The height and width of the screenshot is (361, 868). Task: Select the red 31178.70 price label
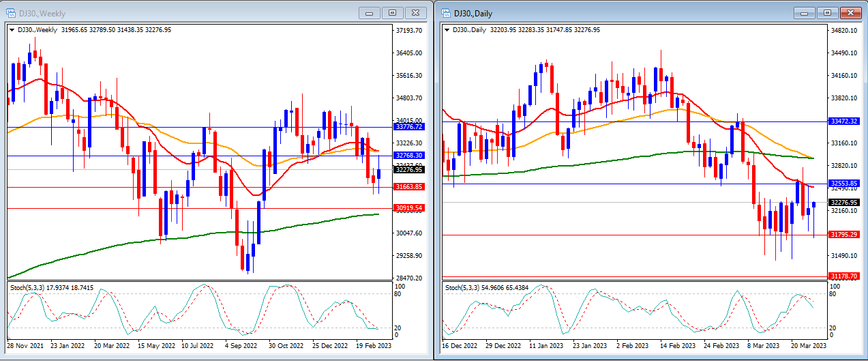coord(844,276)
